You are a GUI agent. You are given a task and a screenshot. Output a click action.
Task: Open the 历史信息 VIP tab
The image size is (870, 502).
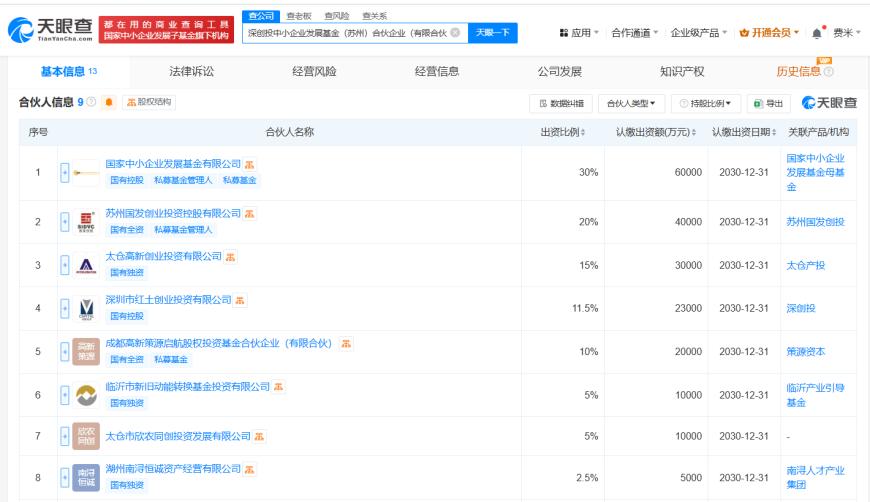(805, 72)
